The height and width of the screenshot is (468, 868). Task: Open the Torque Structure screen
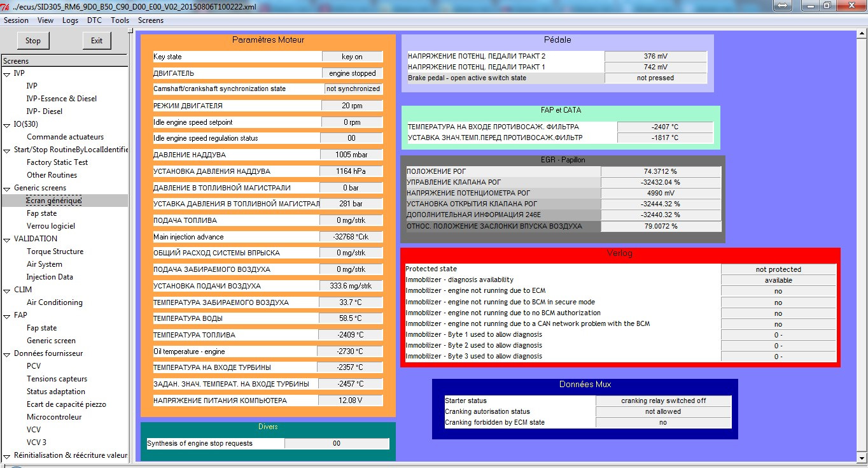tap(56, 252)
